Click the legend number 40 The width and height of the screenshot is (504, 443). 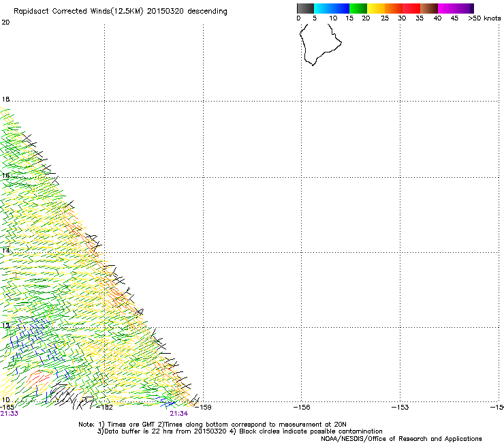437,18
